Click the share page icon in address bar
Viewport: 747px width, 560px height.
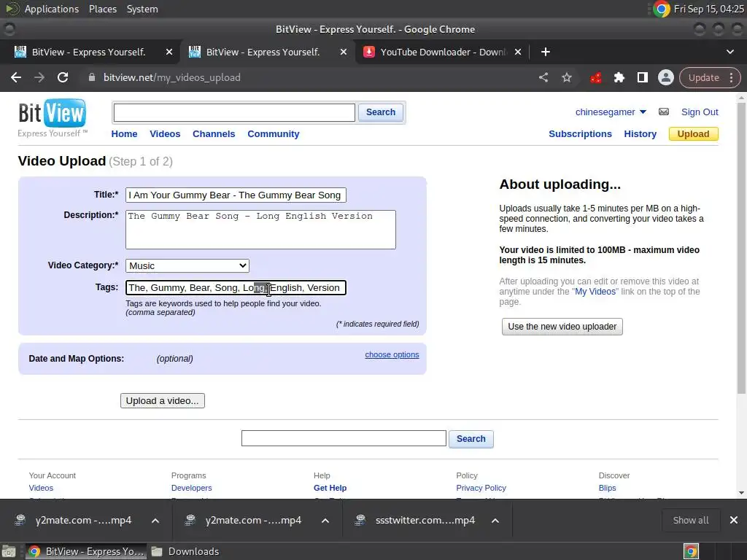point(543,77)
